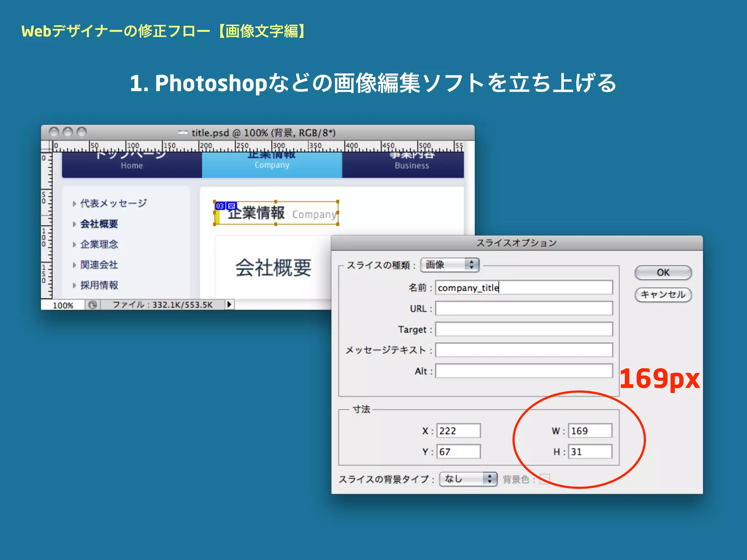747x560 pixels.
Task: Click the top-right handle of the slice selection
Action: [x=338, y=201]
